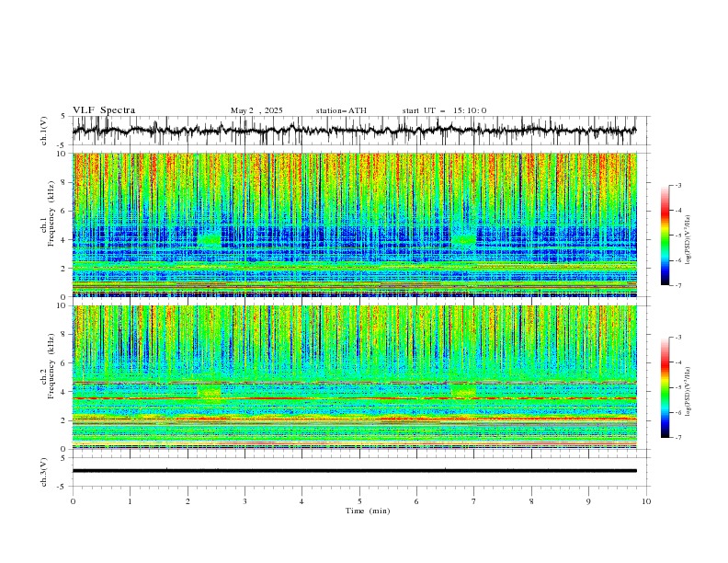Screen dimensions: 728x563
Task: Click the ch.3 flat voltage trace
Action: (x=354, y=471)
